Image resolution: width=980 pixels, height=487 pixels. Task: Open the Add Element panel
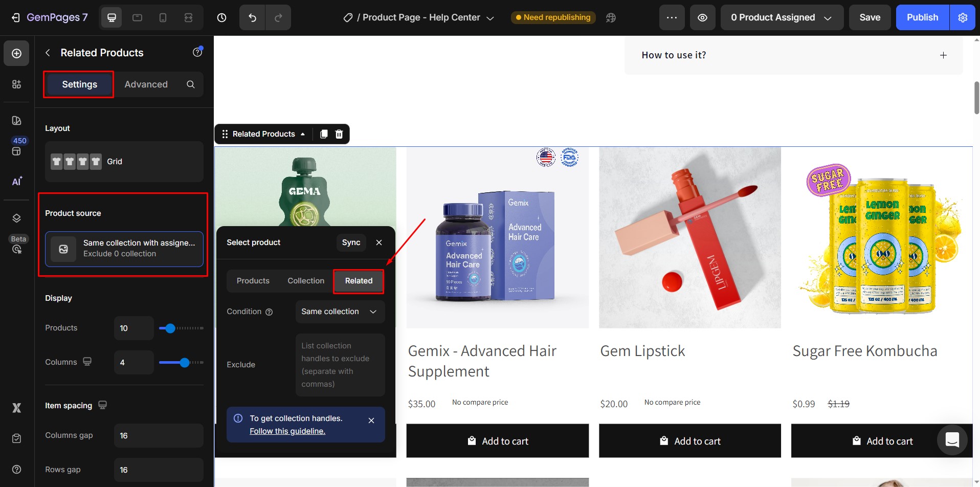point(16,53)
